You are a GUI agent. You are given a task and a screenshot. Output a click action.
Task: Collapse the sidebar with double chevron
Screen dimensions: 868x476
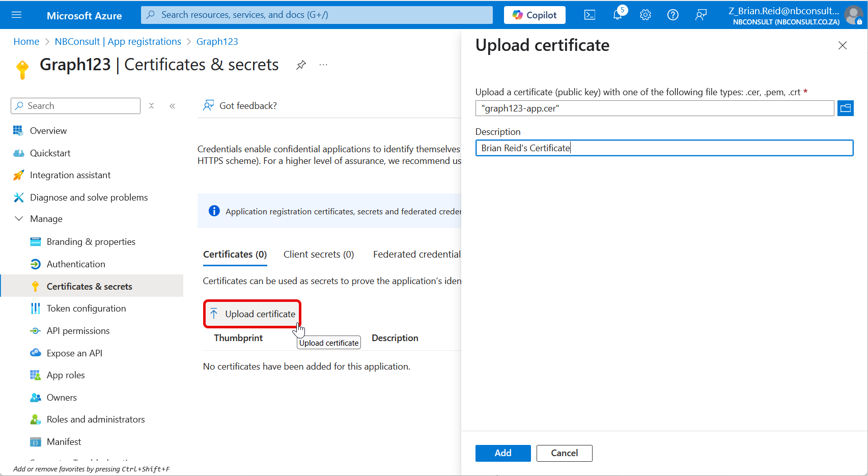click(172, 106)
